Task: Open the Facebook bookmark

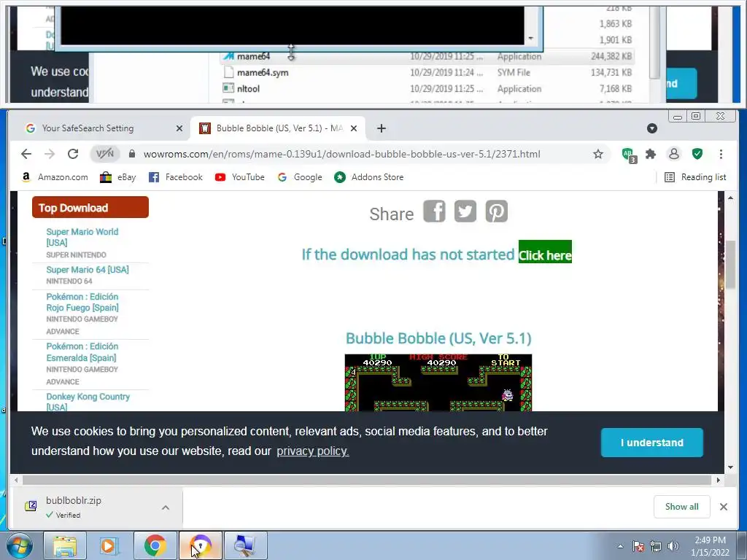Action: (176, 177)
